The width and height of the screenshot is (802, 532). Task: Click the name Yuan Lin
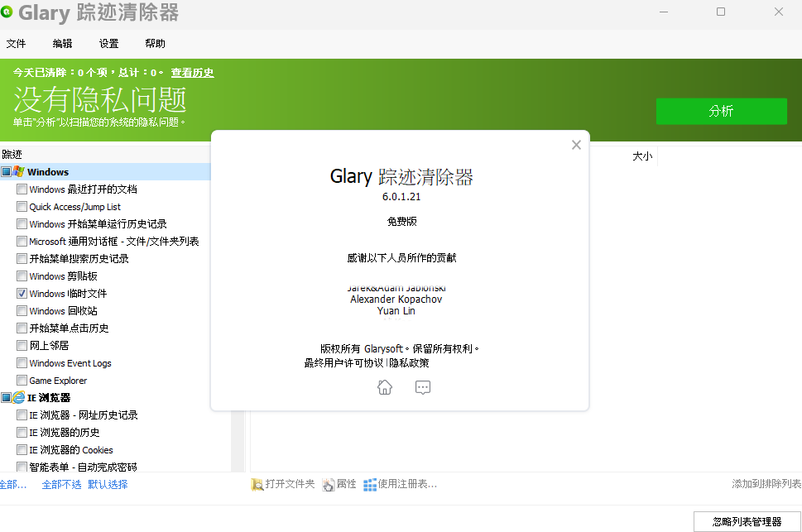(396, 311)
